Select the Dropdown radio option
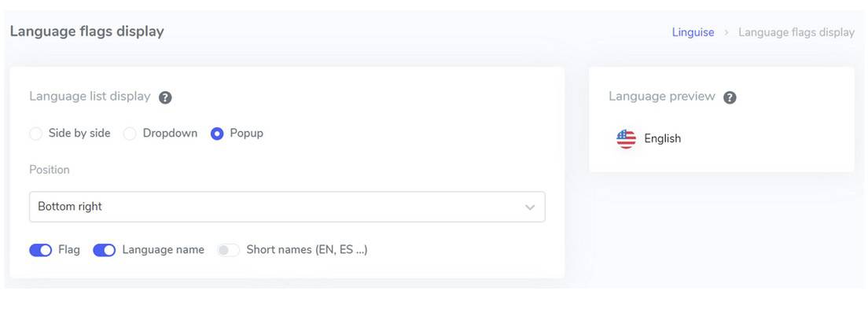This screenshot has height=327, width=868. (130, 134)
